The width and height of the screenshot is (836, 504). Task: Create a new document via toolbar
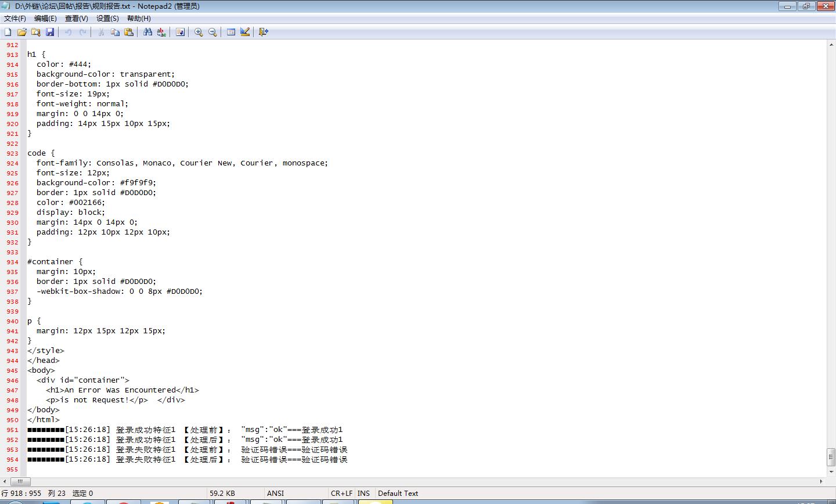point(8,32)
